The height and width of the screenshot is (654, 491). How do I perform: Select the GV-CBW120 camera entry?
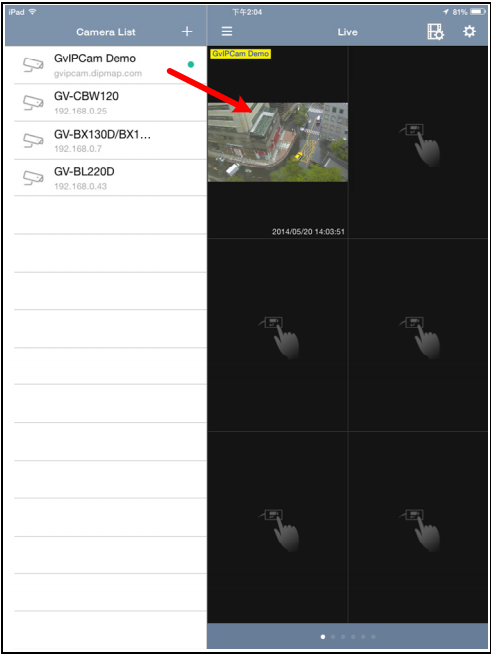pyautogui.click(x=110, y=103)
